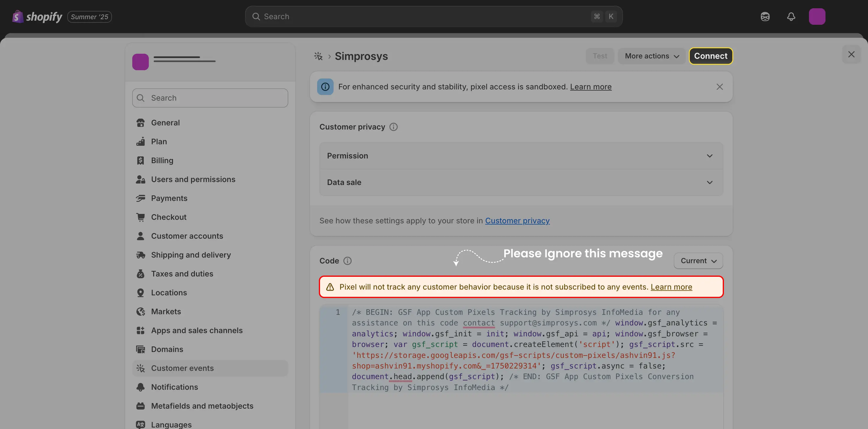The width and height of the screenshot is (868, 429).
Task: Open Customer accounts settings
Action: point(210,236)
